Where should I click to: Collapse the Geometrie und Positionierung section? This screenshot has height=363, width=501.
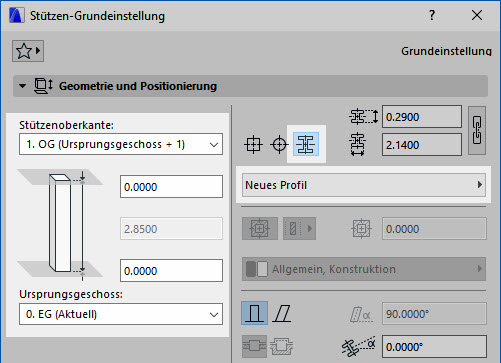(x=22, y=86)
